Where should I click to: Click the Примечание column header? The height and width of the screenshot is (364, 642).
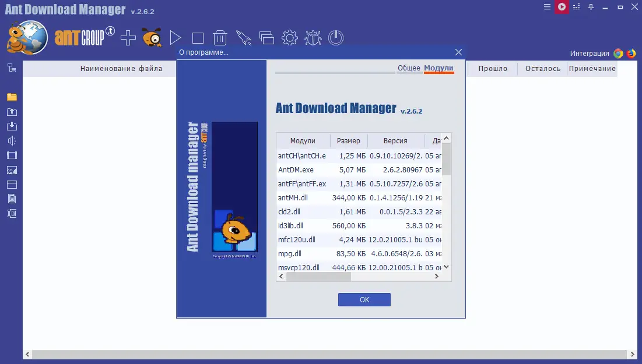(x=592, y=69)
